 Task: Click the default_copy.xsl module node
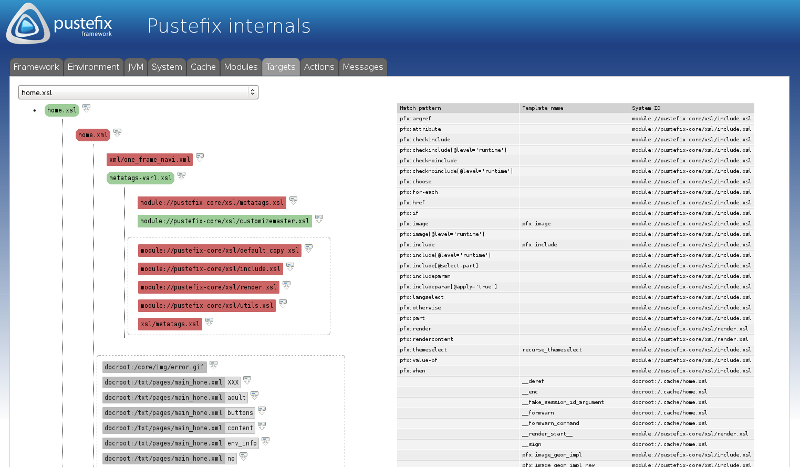click(x=219, y=251)
